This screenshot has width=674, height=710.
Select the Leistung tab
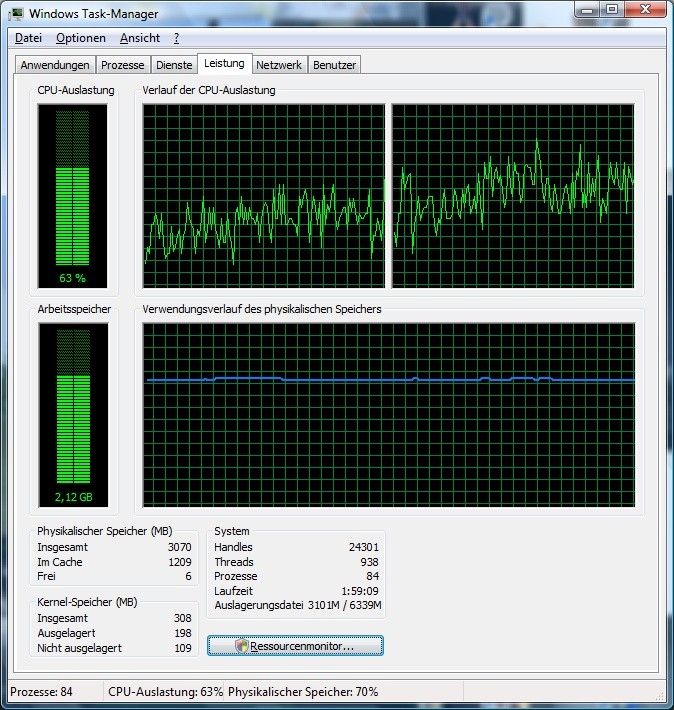224,64
